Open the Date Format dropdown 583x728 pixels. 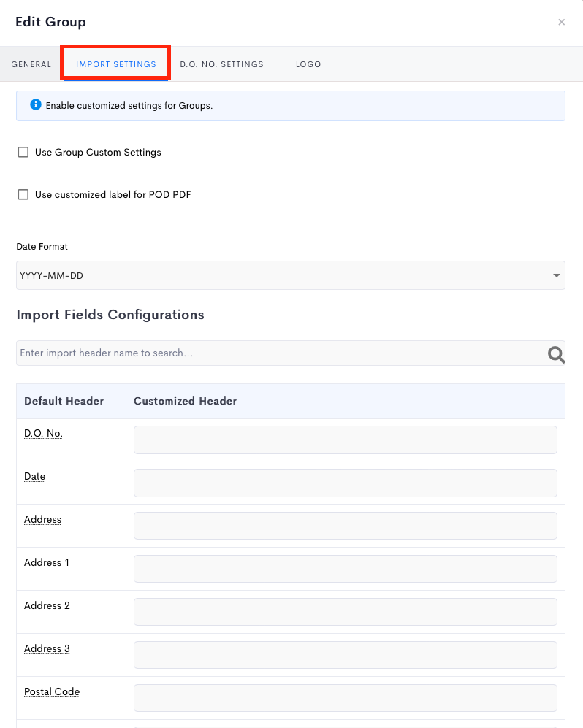290,275
